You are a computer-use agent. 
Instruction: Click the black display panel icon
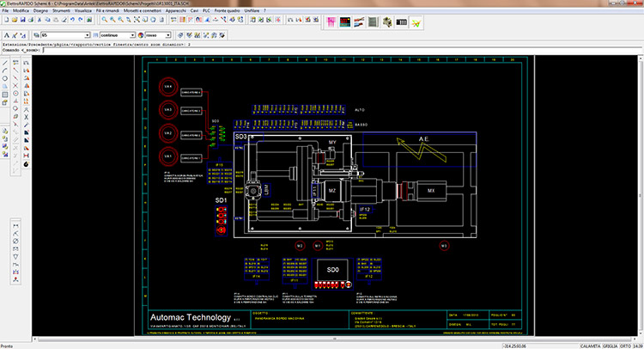click(x=345, y=22)
